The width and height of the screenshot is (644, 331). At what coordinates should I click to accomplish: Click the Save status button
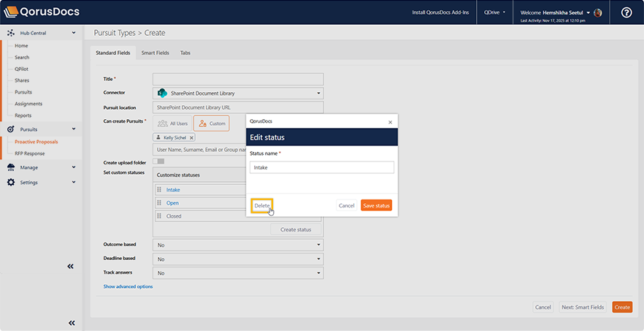(x=377, y=206)
